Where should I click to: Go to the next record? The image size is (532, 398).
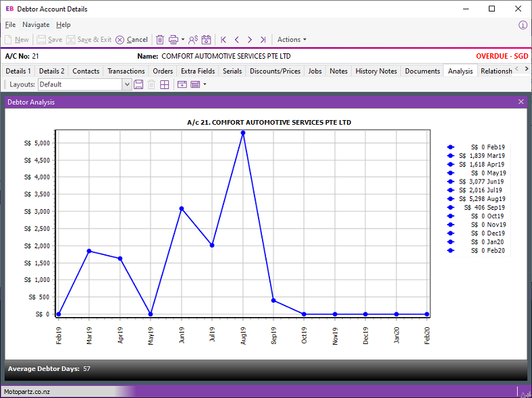(x=250, y=40)
